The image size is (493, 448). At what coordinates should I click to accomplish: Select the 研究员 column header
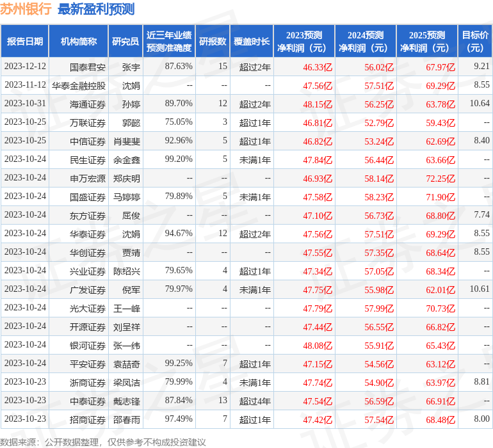coord(125,42)
